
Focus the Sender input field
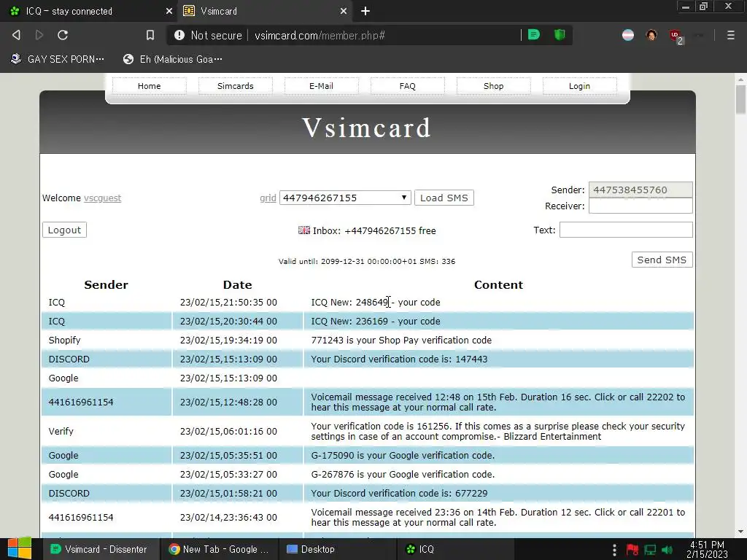pyautogui.click(x=640, y=190)
